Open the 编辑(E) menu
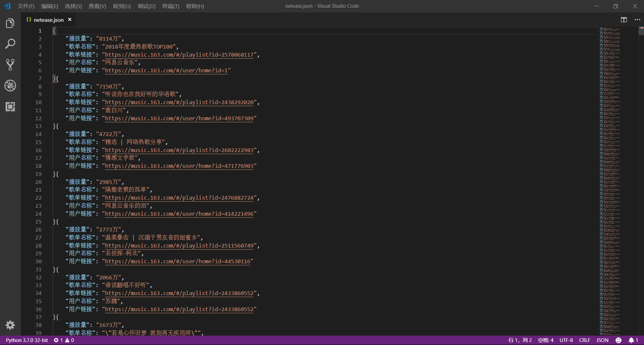The image size is (644, 345). click(49, 6)
